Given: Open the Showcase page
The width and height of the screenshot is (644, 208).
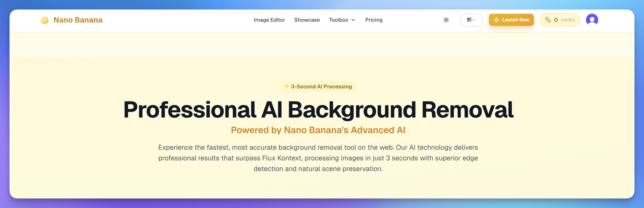Looking at the screenshot, I should point(307,20).
